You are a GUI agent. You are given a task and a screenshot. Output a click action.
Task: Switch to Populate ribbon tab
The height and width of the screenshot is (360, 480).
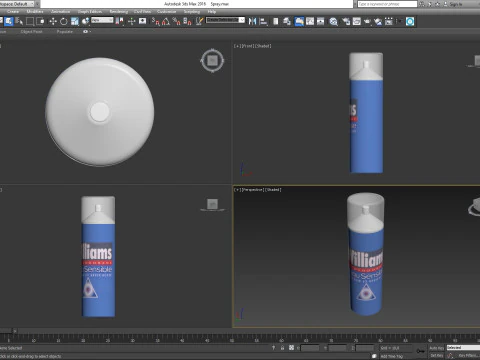tap(65, 32)
